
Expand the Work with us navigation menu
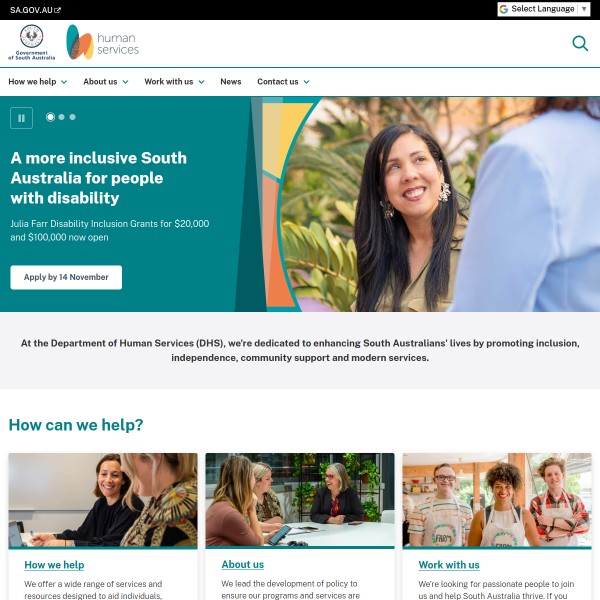click(x=174, y=82)
